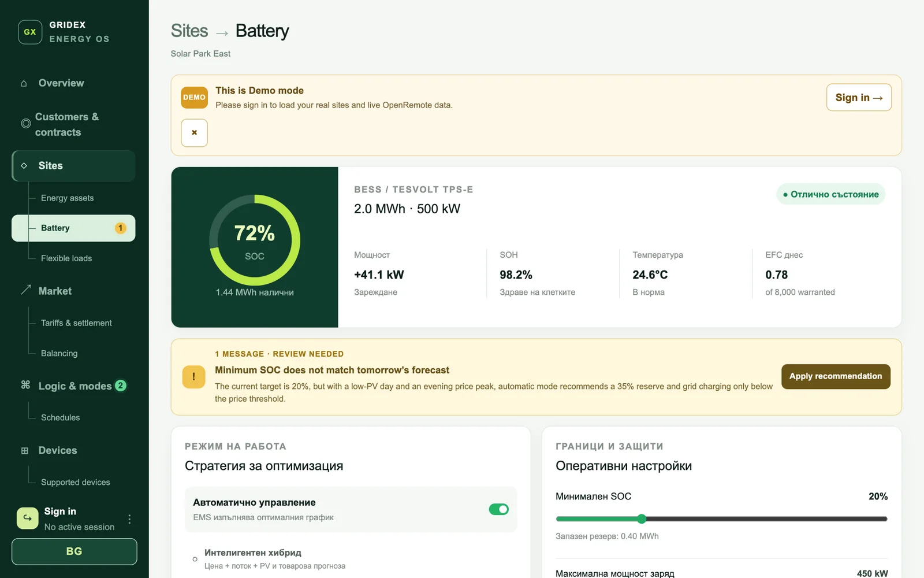Click the Оперативни настройки heading
Image resolution: width=924 pixels, height=578 pixels.
tap(624, 466)
